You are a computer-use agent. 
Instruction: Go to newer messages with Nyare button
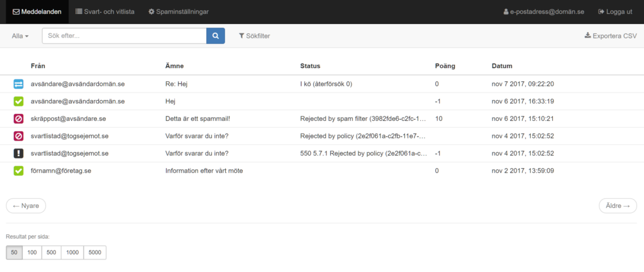(x=26, y=206)
